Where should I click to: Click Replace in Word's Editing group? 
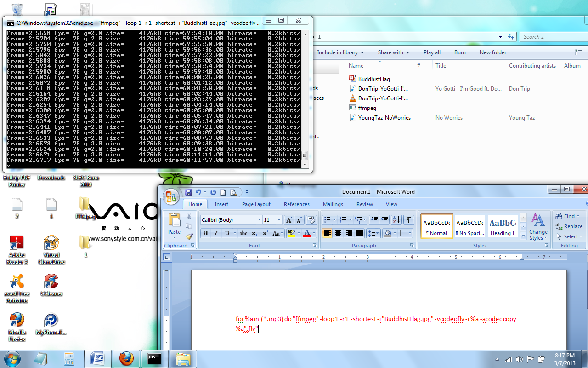click(569, 226)
